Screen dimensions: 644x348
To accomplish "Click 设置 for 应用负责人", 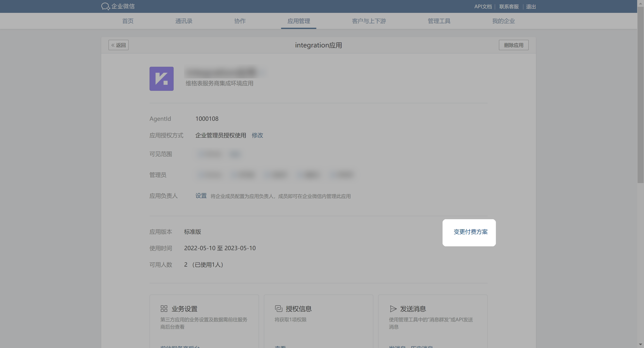I will [x=201, y=196].
